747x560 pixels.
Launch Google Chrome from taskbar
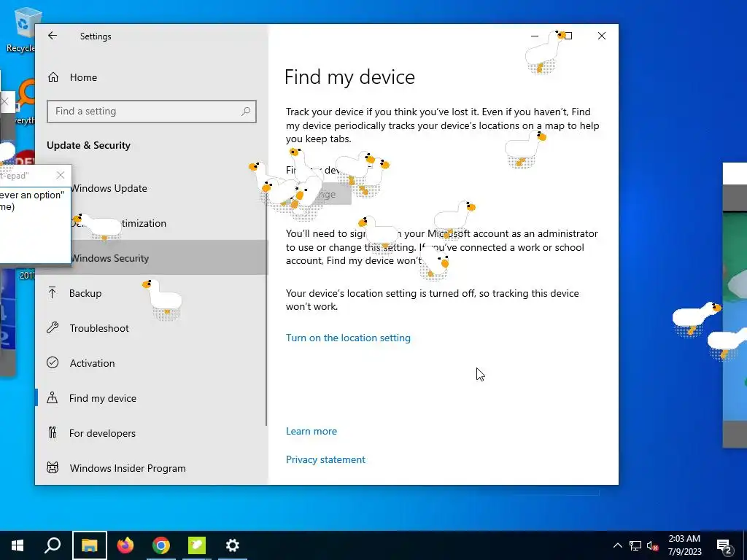click(161, 545)
